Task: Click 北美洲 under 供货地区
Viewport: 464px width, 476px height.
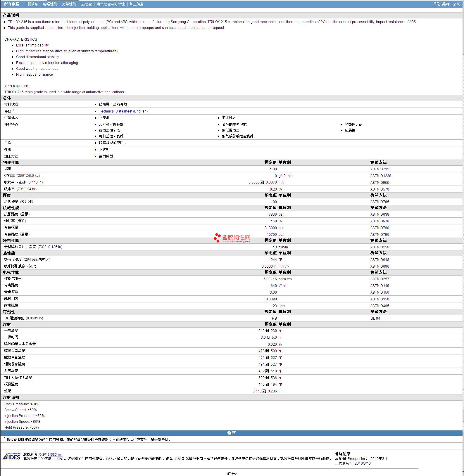Action: point(104,118)
